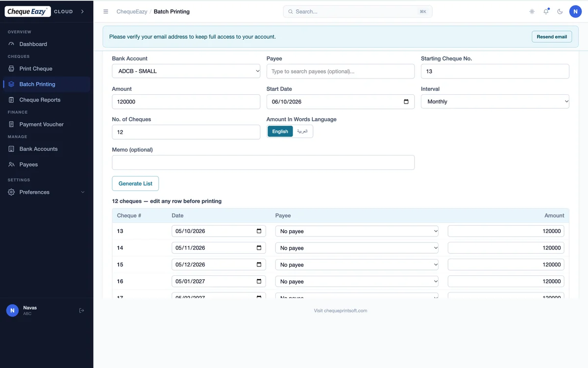Expand the Cheque Eazy Cloud chevron
This screenshot has height=368, width=588.
[x=82, y=11]
